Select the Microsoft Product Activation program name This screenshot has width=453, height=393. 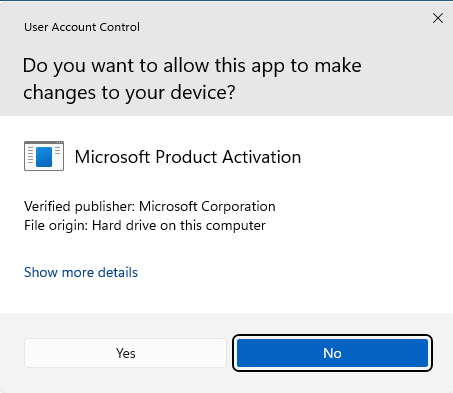click(x=188, y=157)
